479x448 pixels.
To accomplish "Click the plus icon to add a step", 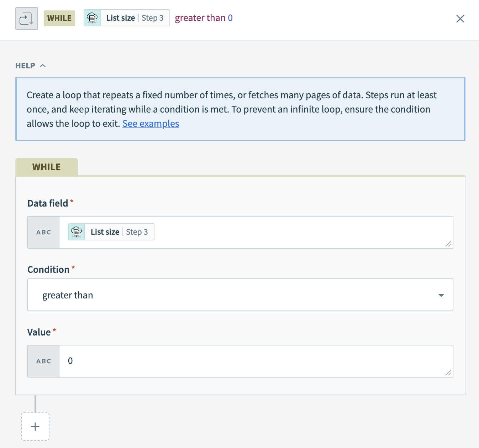I will (35, 426).
